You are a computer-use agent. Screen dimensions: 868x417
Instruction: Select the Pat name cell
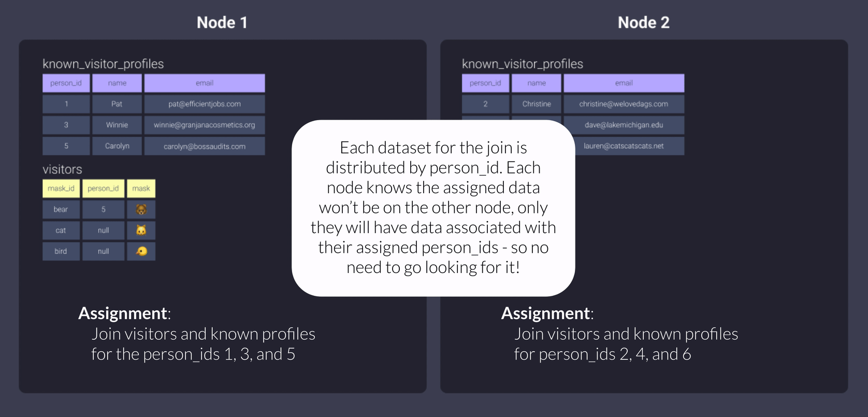tap(117, 104)
